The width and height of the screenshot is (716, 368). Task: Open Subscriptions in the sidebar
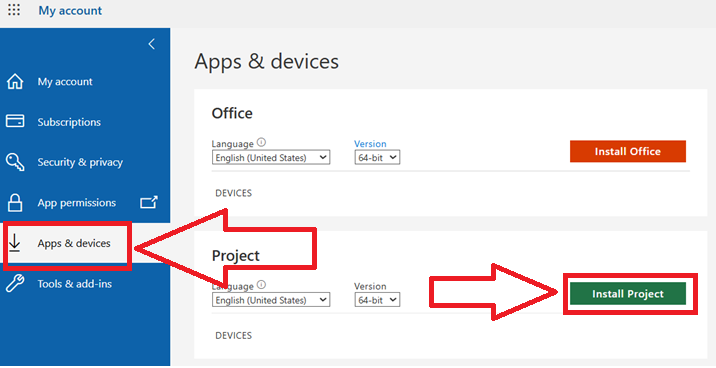69,122
